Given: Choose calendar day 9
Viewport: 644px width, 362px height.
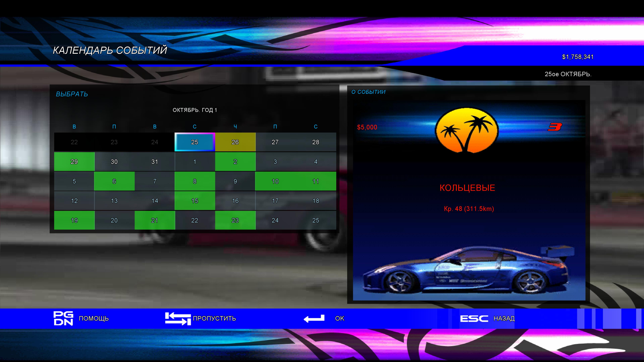Looking at the screenshot, I should (x=235, y=181).
